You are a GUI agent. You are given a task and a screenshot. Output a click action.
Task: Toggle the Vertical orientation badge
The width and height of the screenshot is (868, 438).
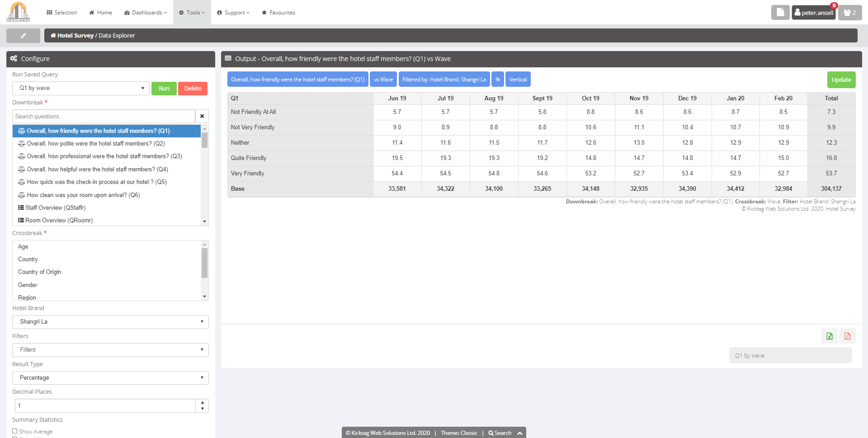point(518,79)
